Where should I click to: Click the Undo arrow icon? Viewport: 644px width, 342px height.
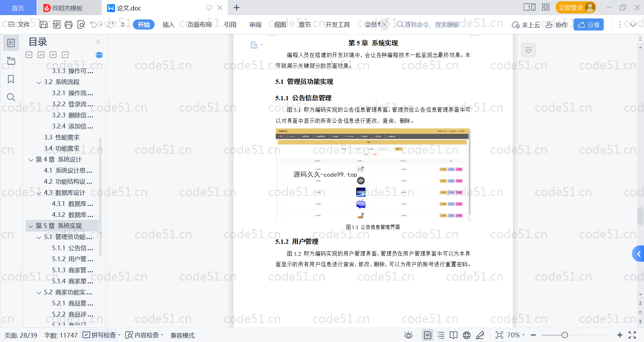(x=94, y=24)
